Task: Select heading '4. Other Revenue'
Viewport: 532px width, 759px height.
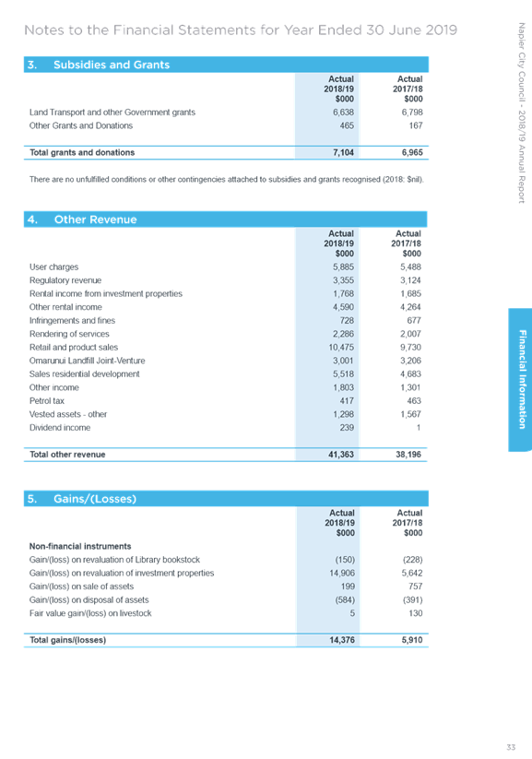Action: click(226, 219)
